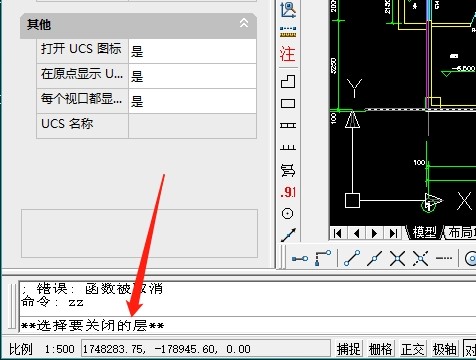Toggle the coordinate display readout
Viewport: 476px width, 360px height.
tap(206, 349)
